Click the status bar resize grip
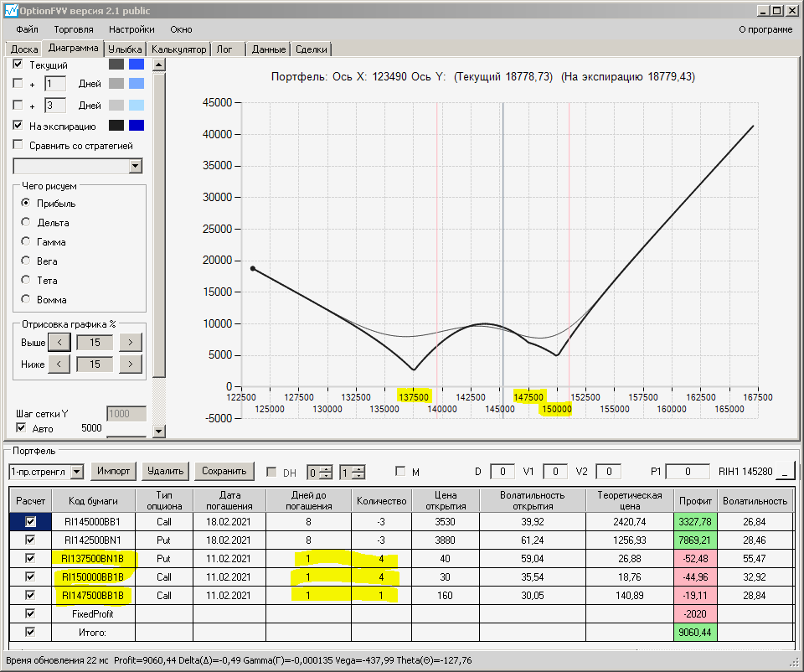The height and width of the screenshot is (672, 804). point(794,662)
